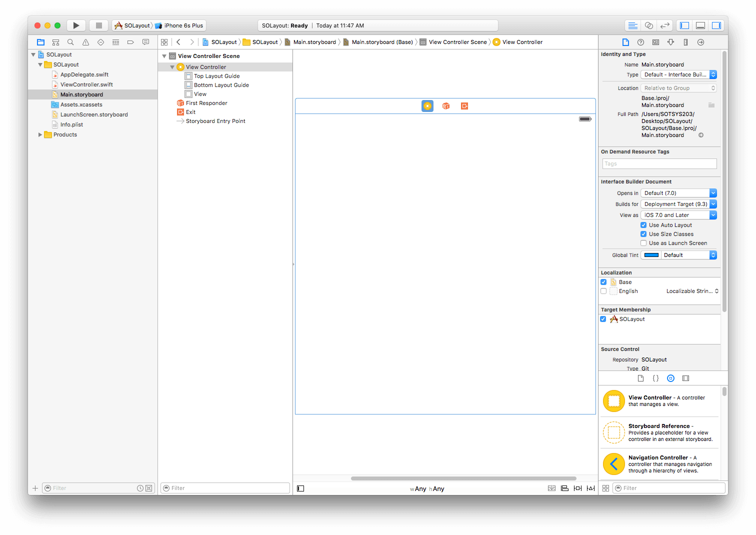The image size is (756, 535).
Task: Toggle Use Auto Layout checkbox
Action: coord(643,225)
